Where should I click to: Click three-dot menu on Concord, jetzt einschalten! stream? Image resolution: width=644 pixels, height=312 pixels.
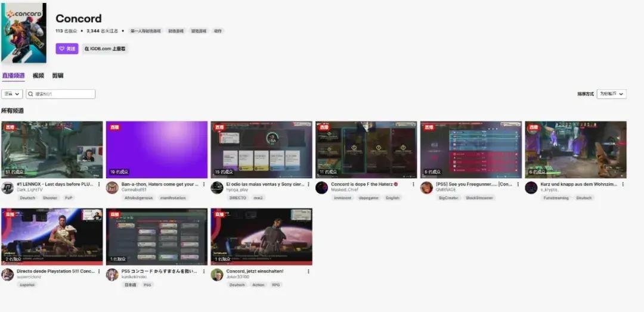(308, 272)
